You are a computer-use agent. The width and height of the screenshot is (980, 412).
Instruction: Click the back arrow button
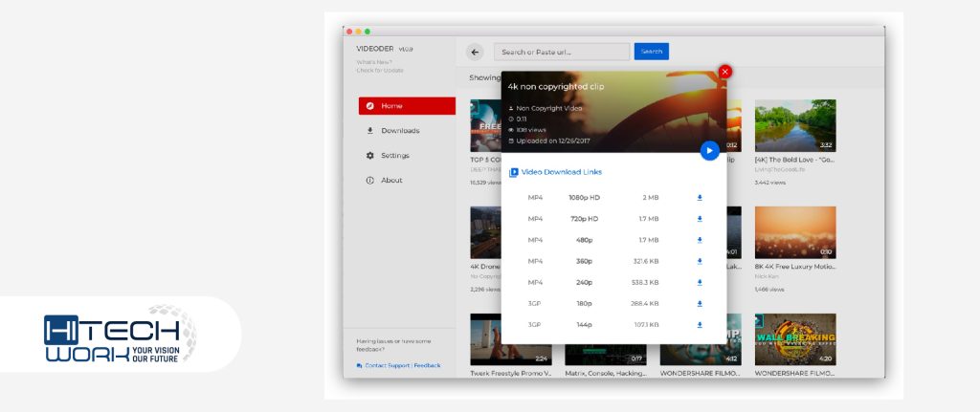(x=475, y=53)
